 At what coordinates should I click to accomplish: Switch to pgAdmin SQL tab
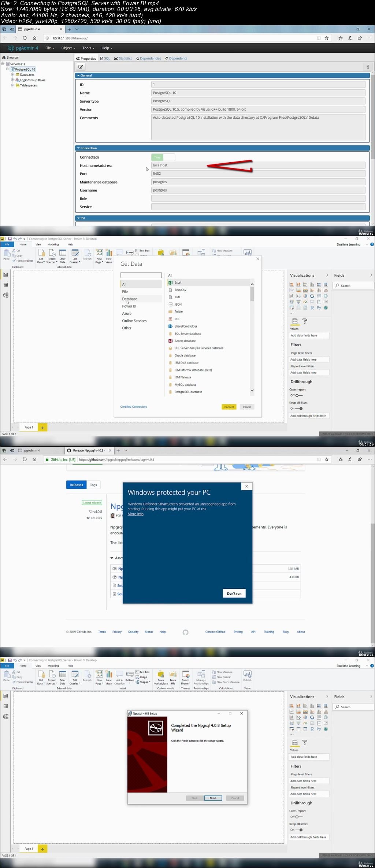tap(105, 58)
